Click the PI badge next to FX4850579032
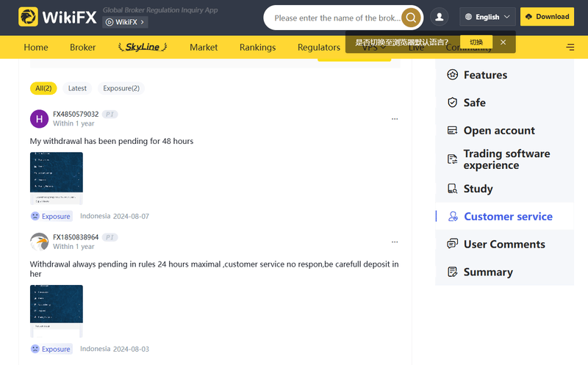The width and height of the screenshot is (588, 365). (110, 115)
